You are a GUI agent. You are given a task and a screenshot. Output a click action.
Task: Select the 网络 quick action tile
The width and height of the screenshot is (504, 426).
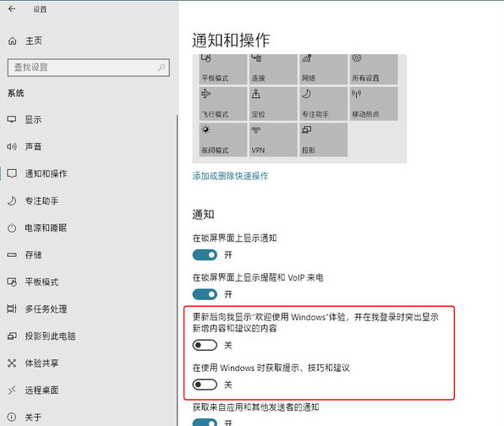coord(323,69)
